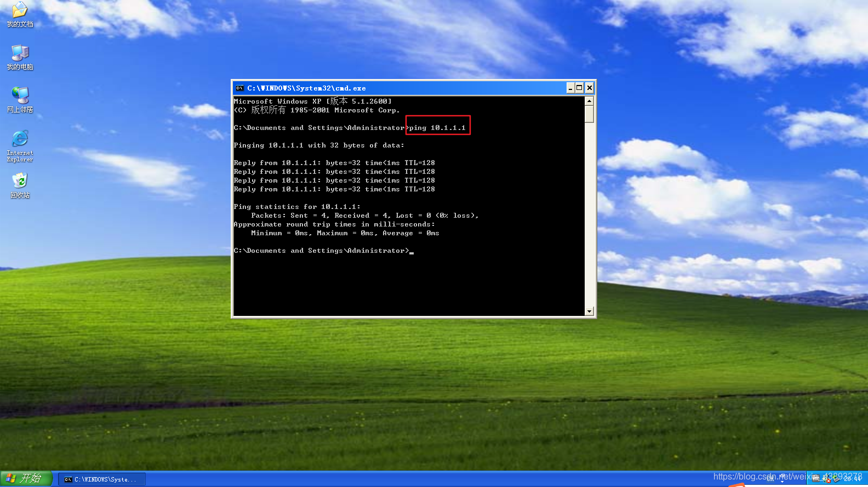This screenshot has width=868, height=487.
Task: Select the 我的电脑 desktop icon
Action: click(x=20, y=57)
